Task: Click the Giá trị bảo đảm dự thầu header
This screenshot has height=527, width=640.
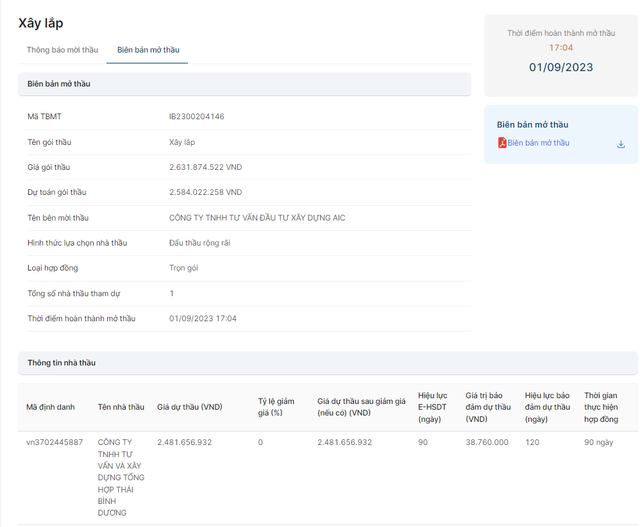Action: coord(488,407)
